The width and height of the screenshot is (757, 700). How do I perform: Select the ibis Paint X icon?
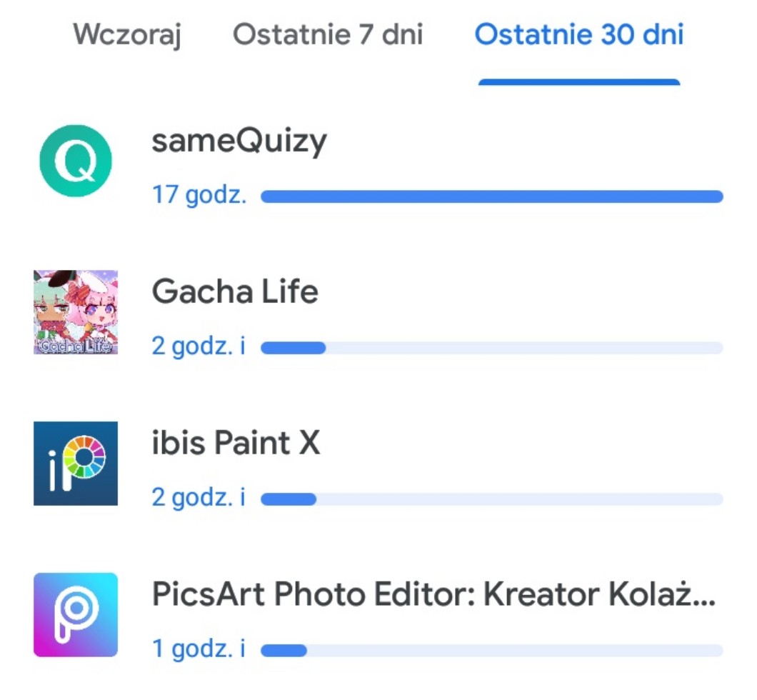76,463
